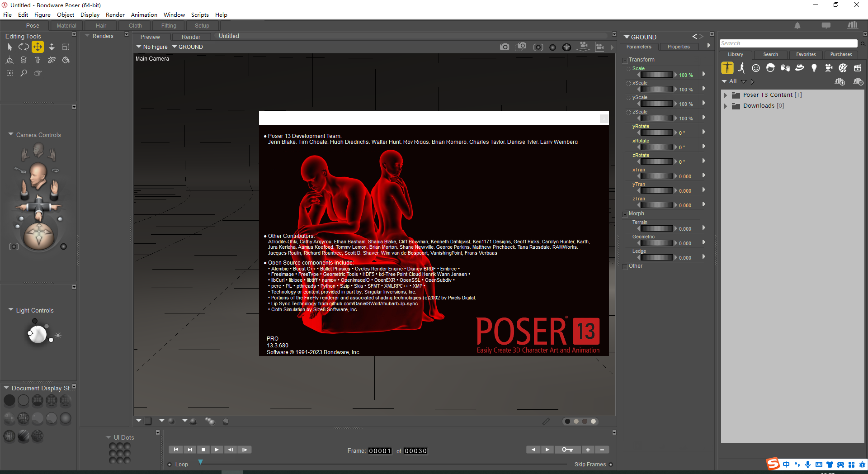This screenshot has width=868, height=474.
Task: Click the camera Render icon above the viewport
Action: tap(505, 47)
